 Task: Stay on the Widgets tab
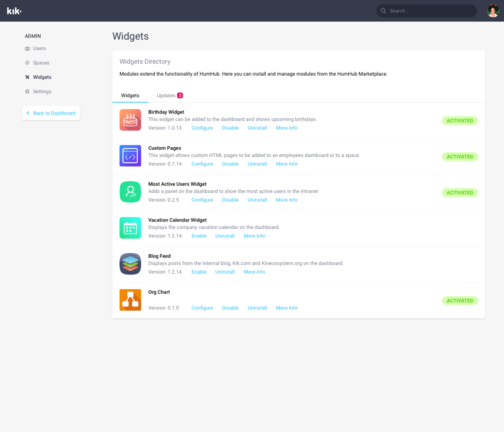tap(130, 95)
